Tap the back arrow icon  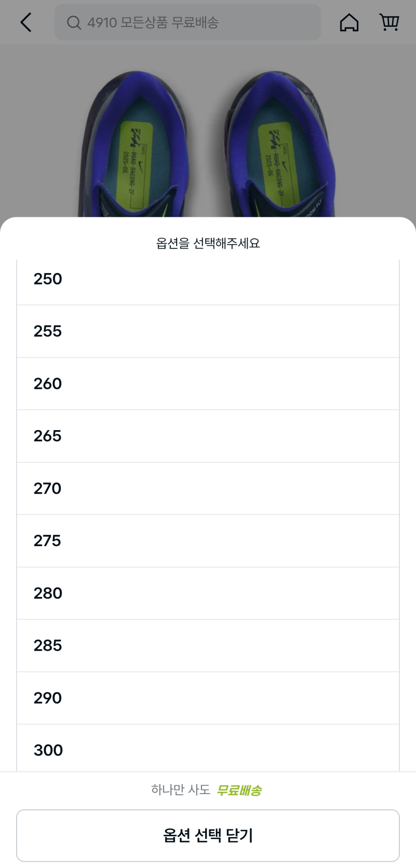[x=26, y=23]
